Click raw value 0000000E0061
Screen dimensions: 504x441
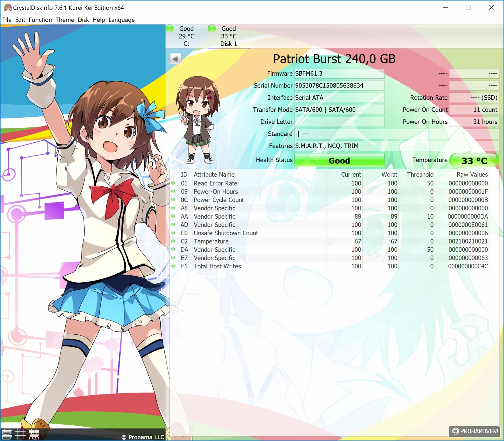click(x=468, y=224)
